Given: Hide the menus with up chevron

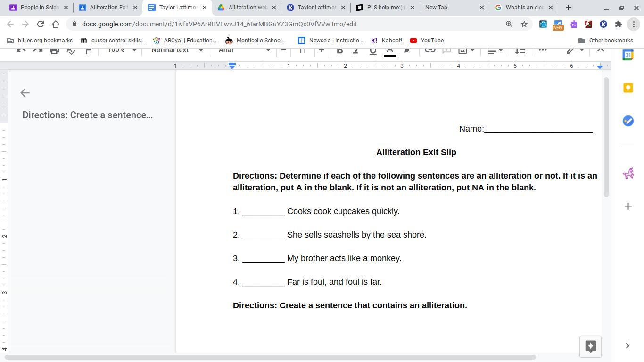Looking at the screenshot, I should pyautogui.click(x=600, y=50).
